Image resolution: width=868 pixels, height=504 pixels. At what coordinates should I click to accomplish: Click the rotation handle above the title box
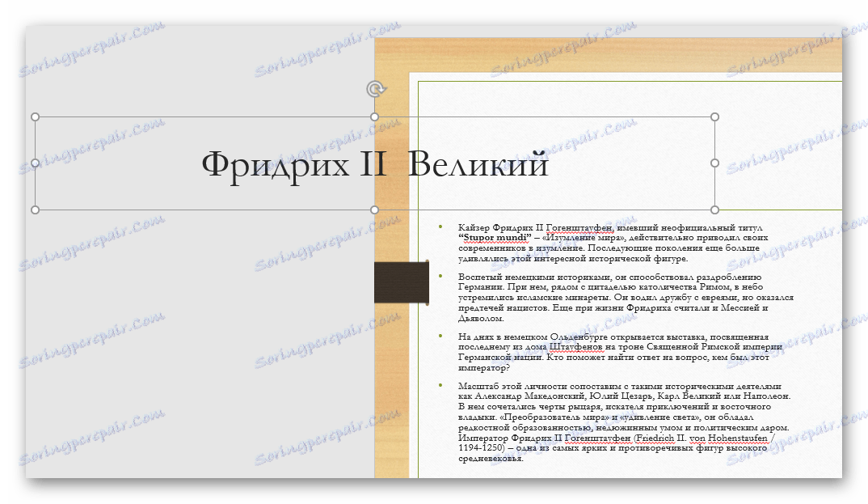[376, 89]
